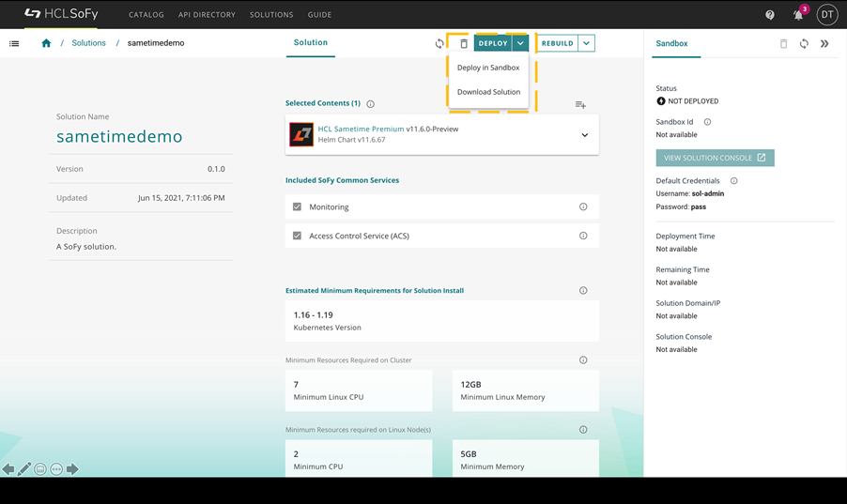
Task: Show info for Monitoring service
Action: [x=583, y=206]
